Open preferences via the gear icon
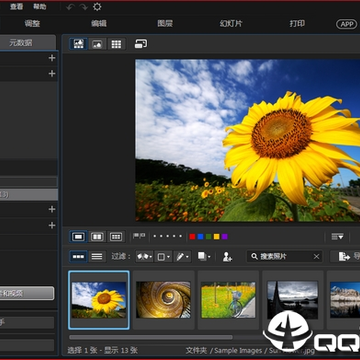This screenshot has width=360, height=360. click(x=97, y=7)
